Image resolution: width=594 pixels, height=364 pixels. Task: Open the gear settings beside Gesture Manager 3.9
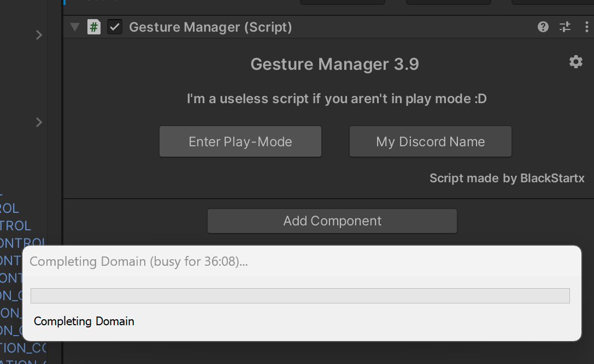[x=575, y=62]
